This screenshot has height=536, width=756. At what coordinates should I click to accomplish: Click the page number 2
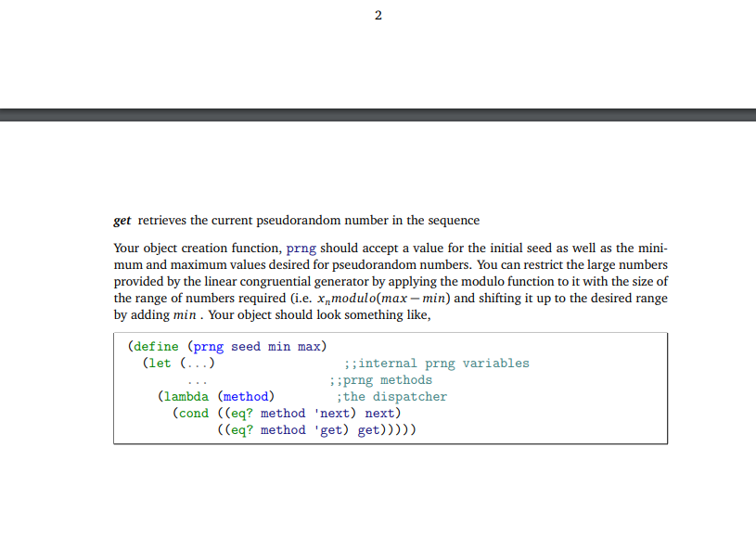point(378,16)
